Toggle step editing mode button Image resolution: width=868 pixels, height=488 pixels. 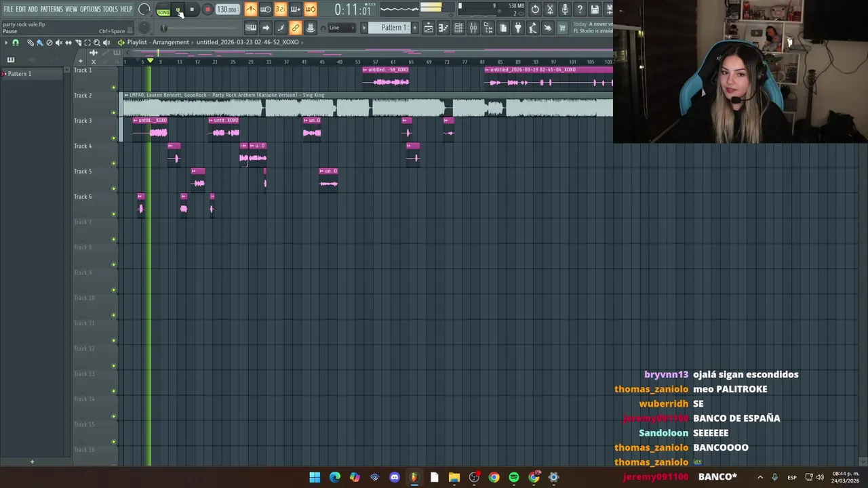pyautogui.click(x=281, y=28)
